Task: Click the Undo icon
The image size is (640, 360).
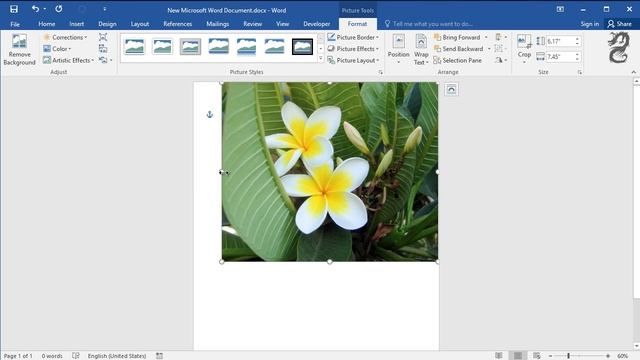Action: click(x=36, y=9)
